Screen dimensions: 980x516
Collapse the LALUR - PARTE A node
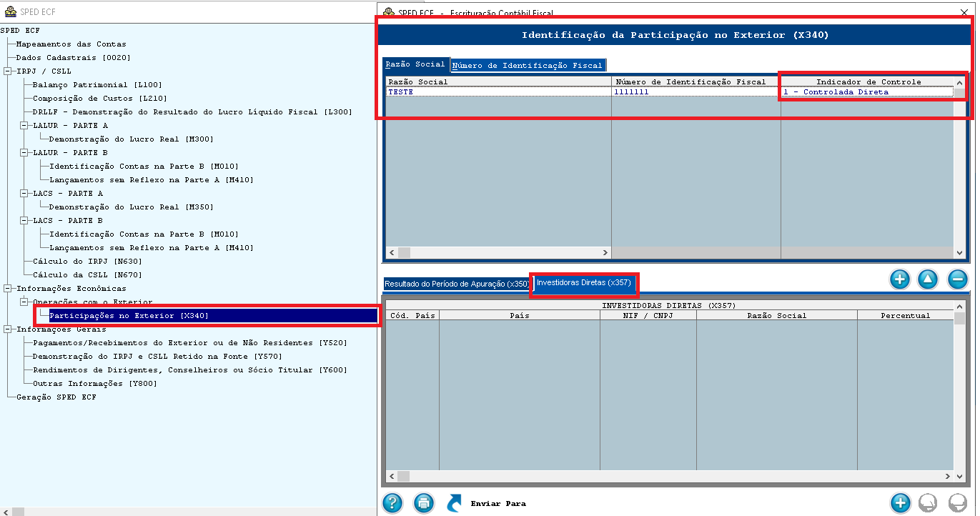(x=24, y=125)
